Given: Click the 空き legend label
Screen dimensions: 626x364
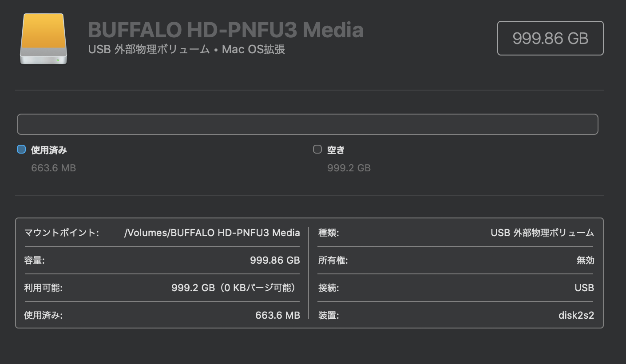Looking at the screenshot, I should pyautogui.click(x=336, y=150).
